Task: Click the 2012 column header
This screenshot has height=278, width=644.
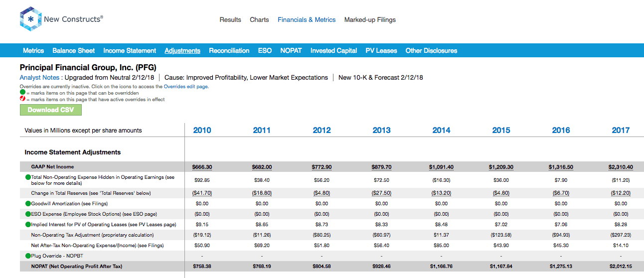Action: click(x=322, y=130)
